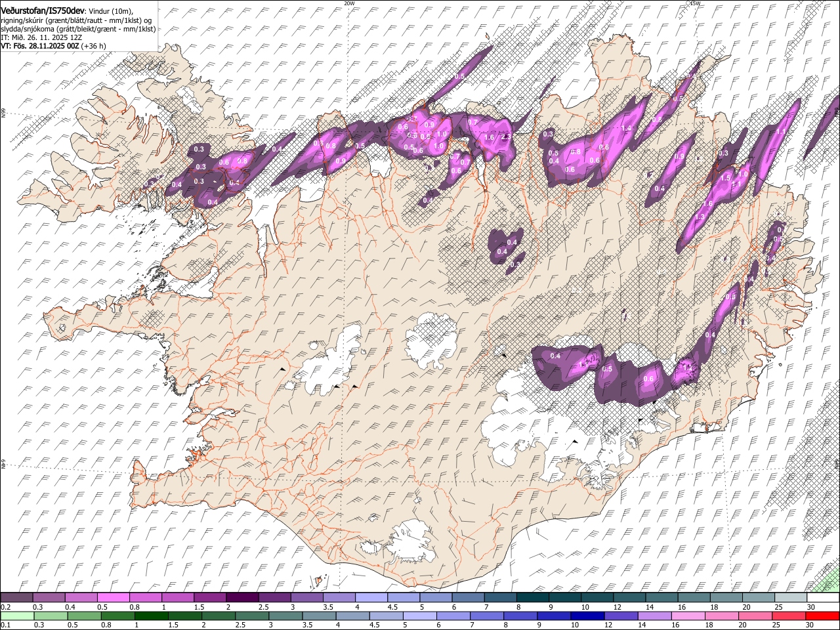840x630 pixels.
Task: Click upper legend swatch between 3 and 3.5
Action: pyautogui.click(x=306, y=598)
